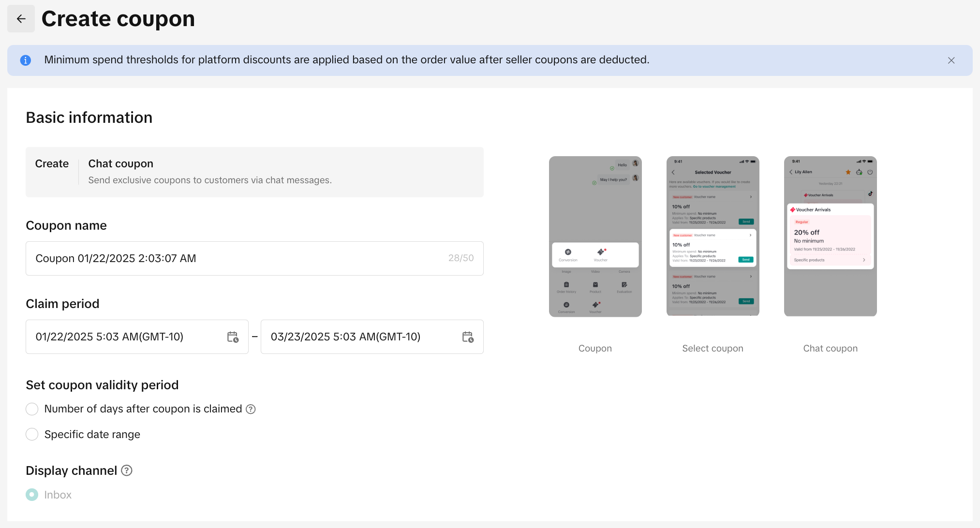Click the Voucher icon in Coupon preview

[601, 252]
